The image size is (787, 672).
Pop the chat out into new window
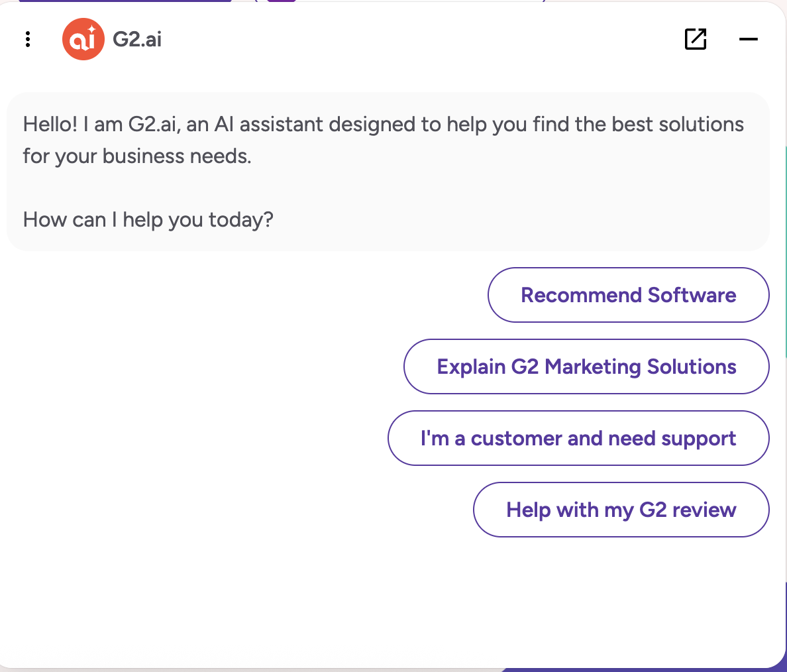(696, 39)
